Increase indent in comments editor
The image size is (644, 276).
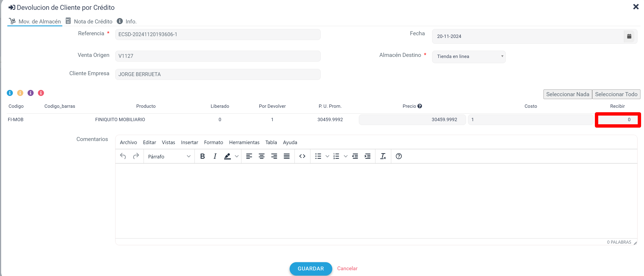tap(368, 156)
